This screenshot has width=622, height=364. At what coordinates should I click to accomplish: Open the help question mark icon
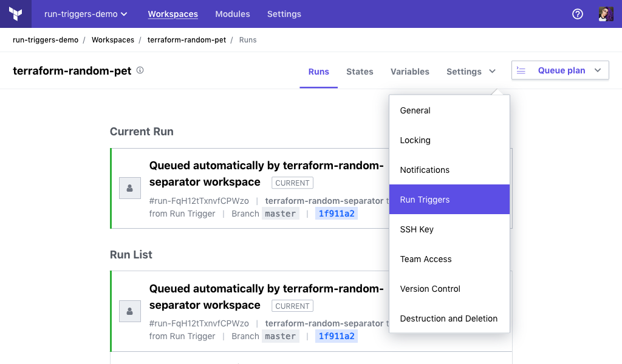pos(578,14)
